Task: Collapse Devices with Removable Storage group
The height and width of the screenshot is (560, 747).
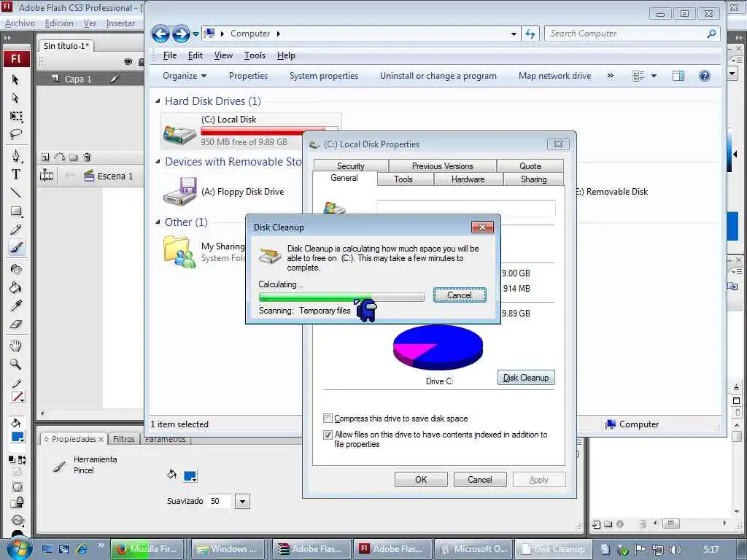Action: 158,161
